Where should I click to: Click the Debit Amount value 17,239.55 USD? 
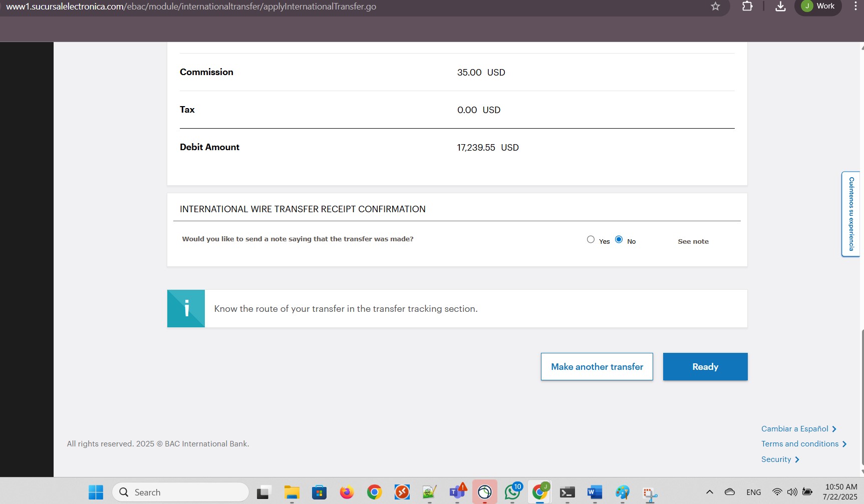click(x=488, y=148)
